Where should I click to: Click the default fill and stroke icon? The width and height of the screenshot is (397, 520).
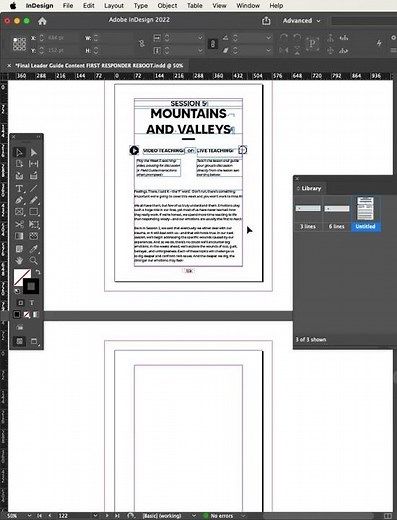(x=17, y=291)
